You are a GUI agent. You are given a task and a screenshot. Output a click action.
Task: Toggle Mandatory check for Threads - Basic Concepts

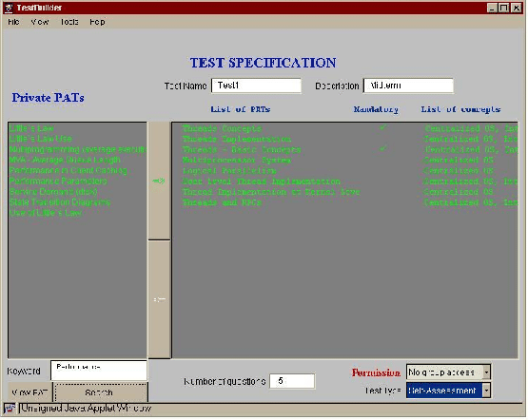(x=382, y=149)
